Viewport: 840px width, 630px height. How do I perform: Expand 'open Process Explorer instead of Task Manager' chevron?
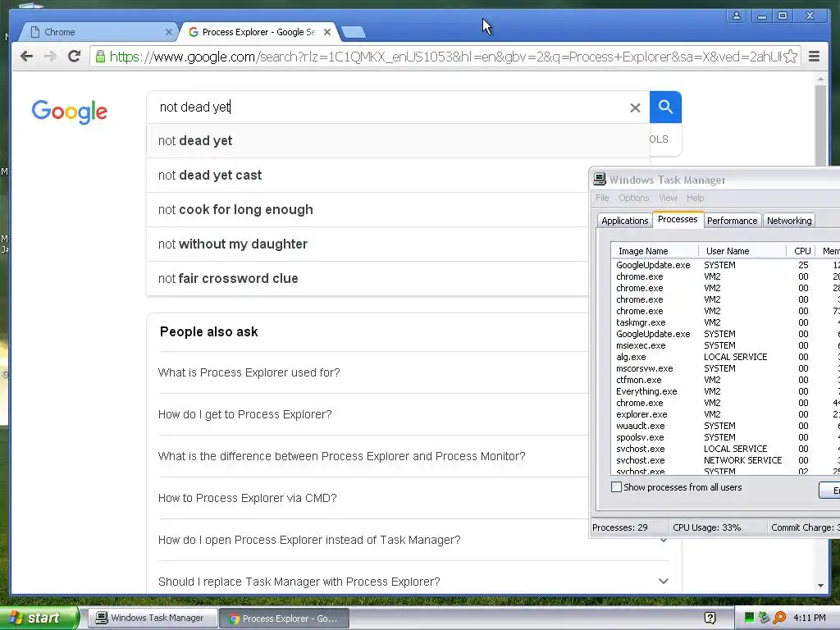[663, 540]
